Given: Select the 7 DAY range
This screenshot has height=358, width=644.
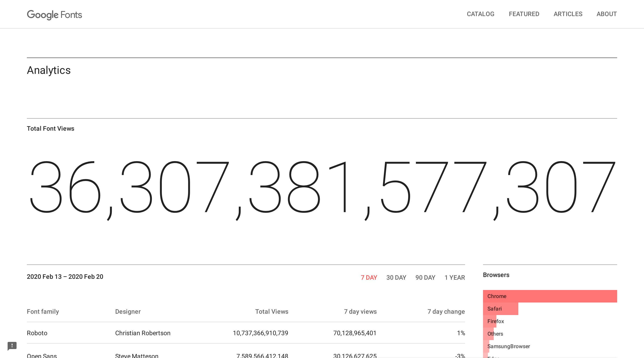Looking at the screenshot, I should [369, 277].
